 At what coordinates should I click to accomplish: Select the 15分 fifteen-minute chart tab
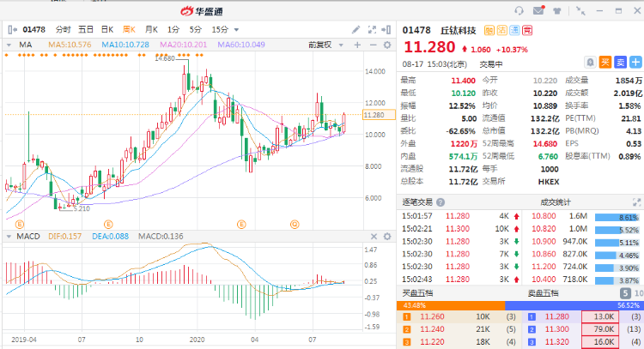click(220, 29)
